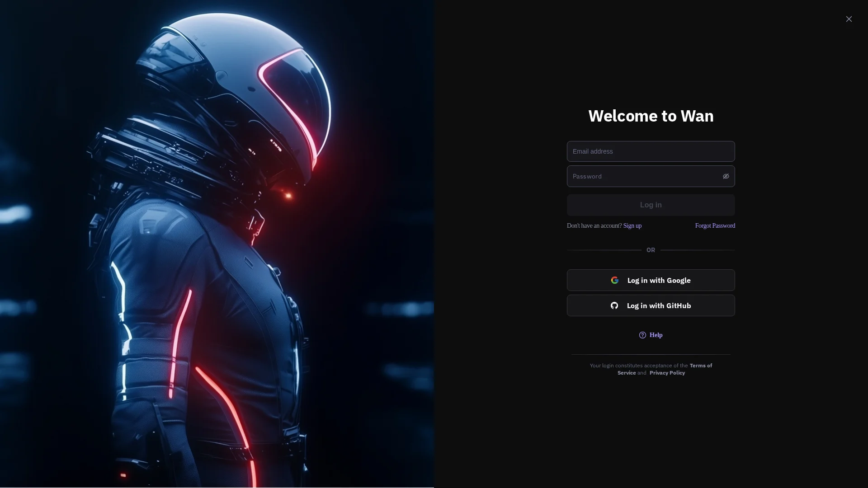Viewport: 868px width, 488px height.
Task: Open the Forgot Password link
Action: coord(715,225)
